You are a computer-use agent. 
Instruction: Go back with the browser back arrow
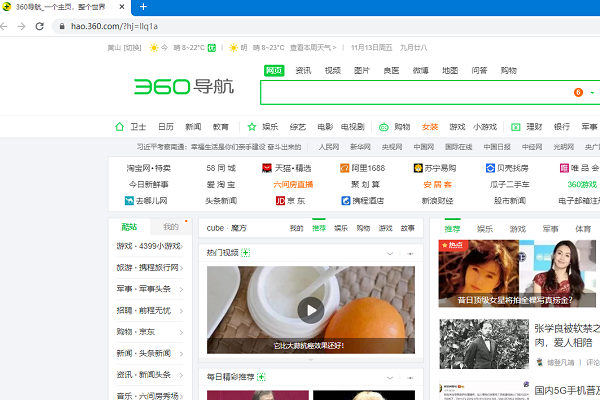[4, 26]
